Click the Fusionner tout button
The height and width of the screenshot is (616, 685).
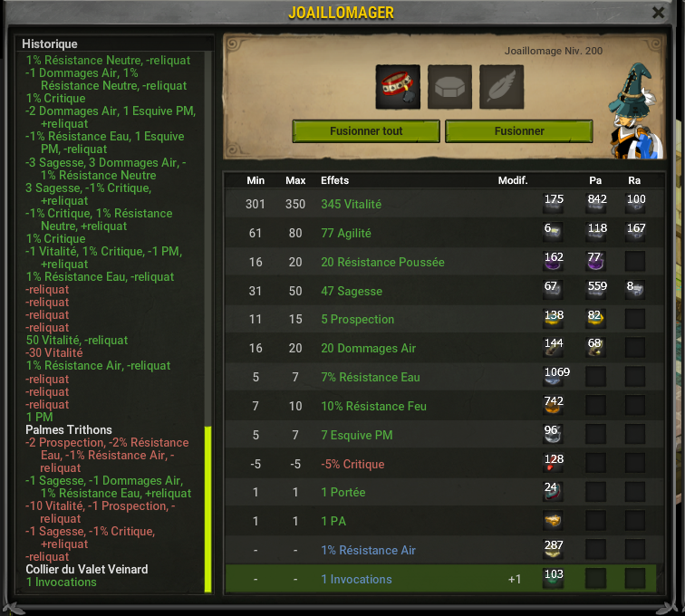[x=366, y=131]
